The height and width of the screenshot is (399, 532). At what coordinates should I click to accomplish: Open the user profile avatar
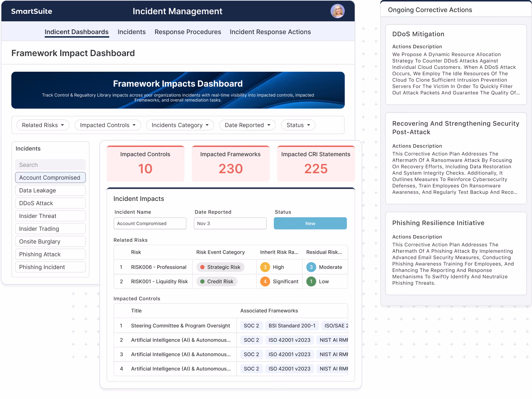coord(337,11)
